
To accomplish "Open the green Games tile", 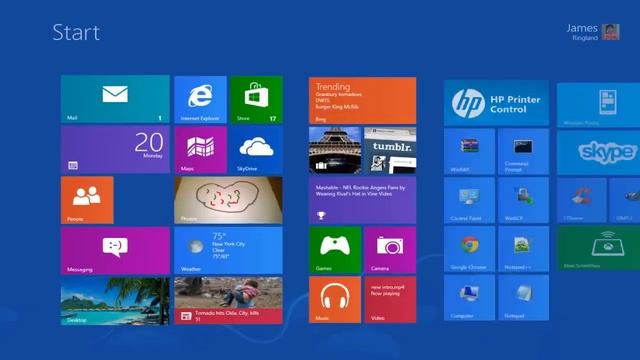I will click(x=335, y=250).
